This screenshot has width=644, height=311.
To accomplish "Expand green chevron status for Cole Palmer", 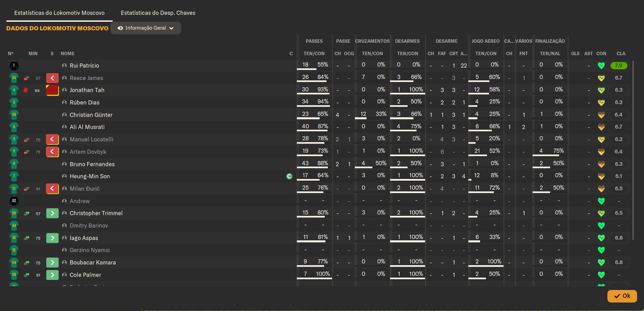I will point(52,275).
